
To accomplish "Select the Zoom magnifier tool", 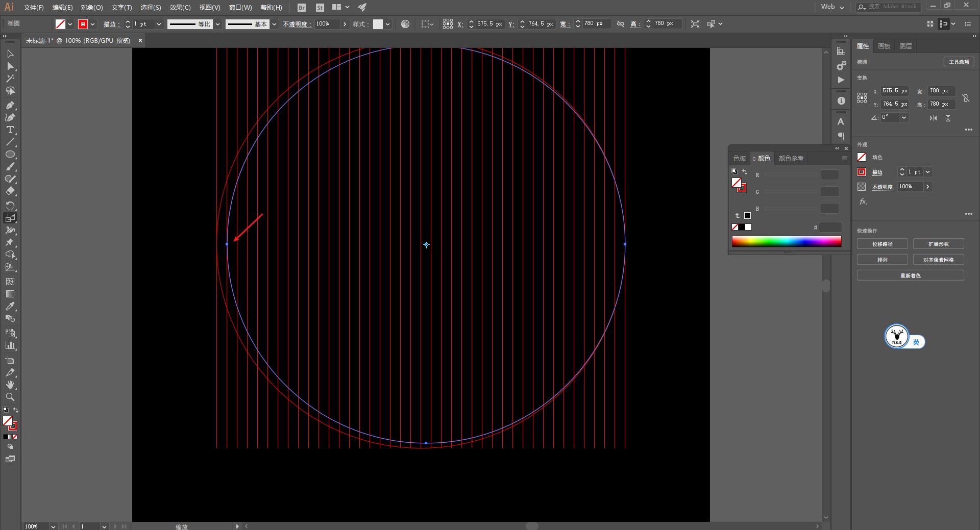I will 10,397.
